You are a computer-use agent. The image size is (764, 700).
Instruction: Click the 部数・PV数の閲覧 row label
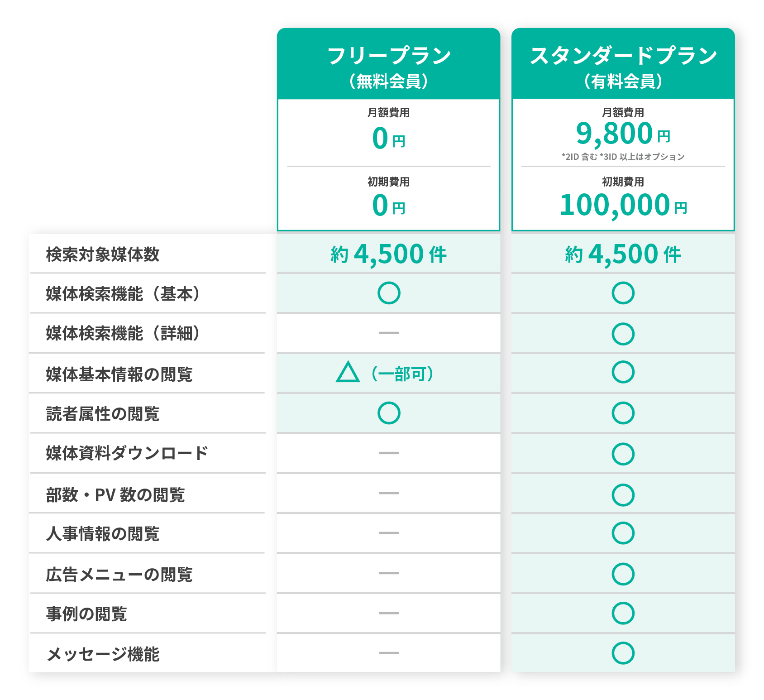tap(115, 494)
